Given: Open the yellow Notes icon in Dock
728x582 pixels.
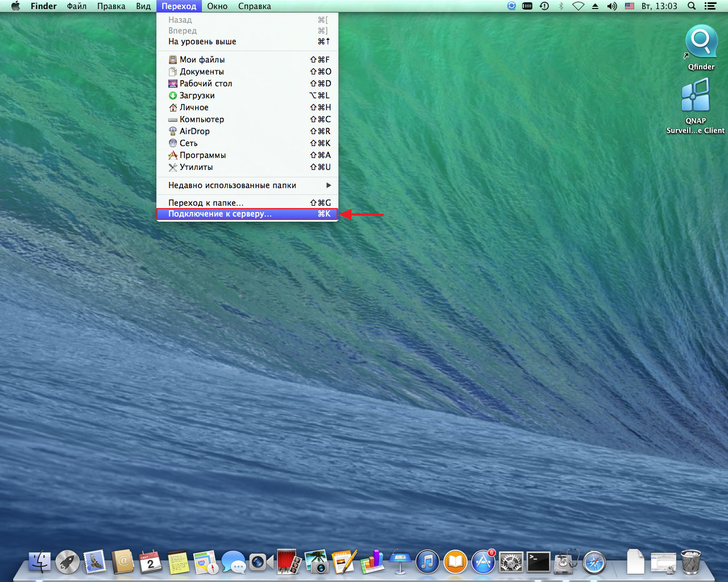Looking at the screenshot, I should pos(178,562).
